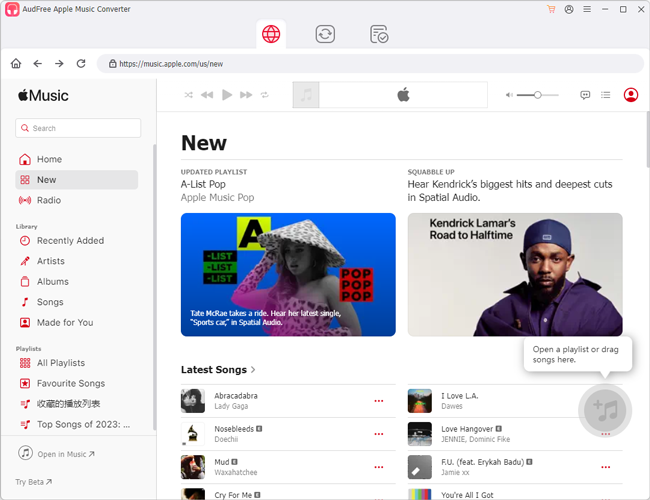Open the A-List Pop playlist banner
Screen dimensions: 650x500
pos(288,274)
